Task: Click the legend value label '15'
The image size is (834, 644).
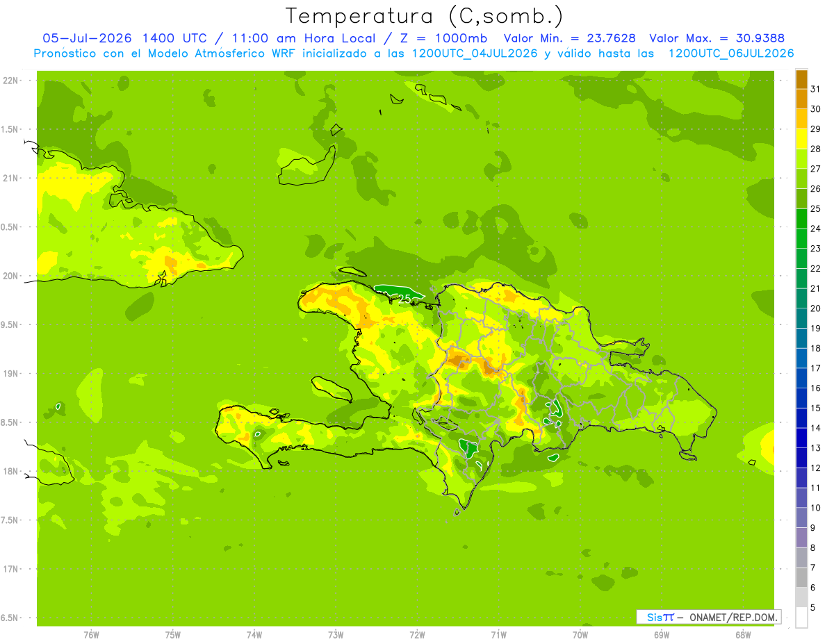Action: point(815,408)
